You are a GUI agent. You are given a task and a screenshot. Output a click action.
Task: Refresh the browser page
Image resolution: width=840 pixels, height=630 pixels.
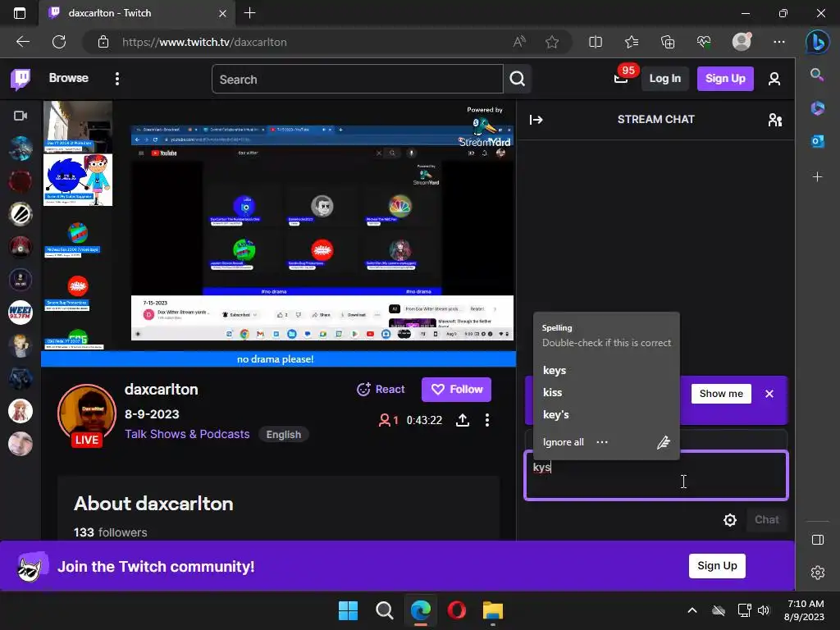59,42
